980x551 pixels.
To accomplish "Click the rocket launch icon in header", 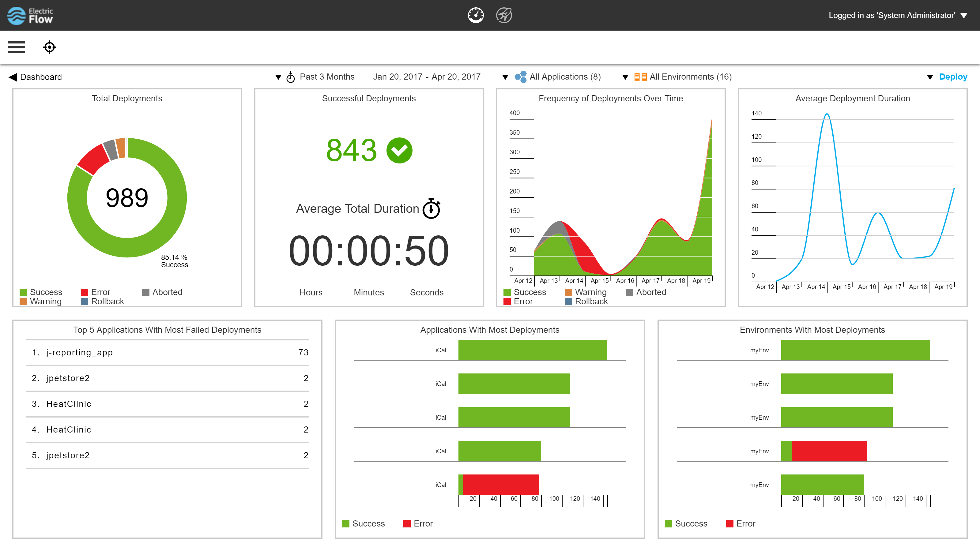I will coord(504,15).
